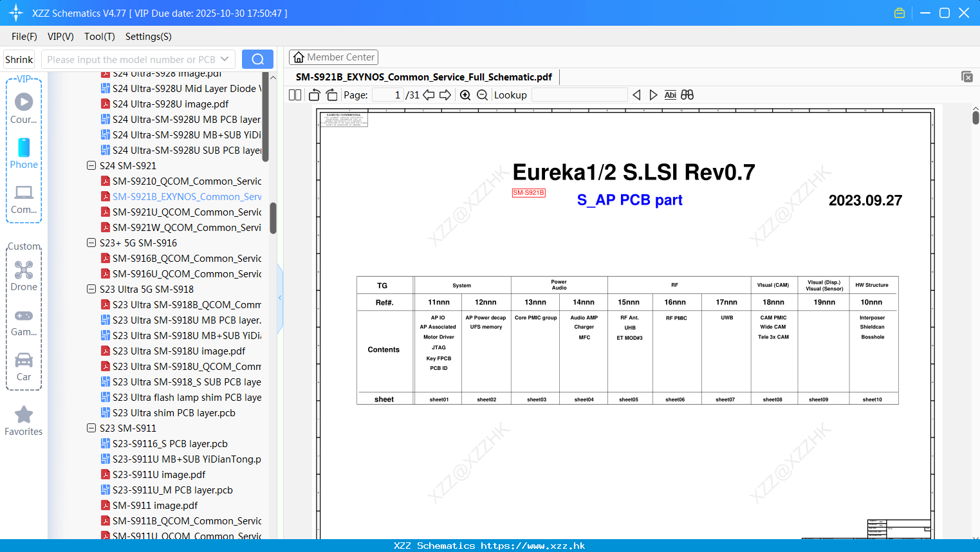980x552 pixels.
Task: Collapse the left panel with side handle
Action: click(280, 298)
